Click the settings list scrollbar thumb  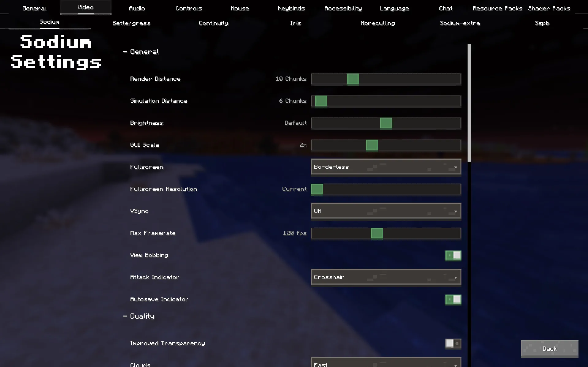coord(469,103)
